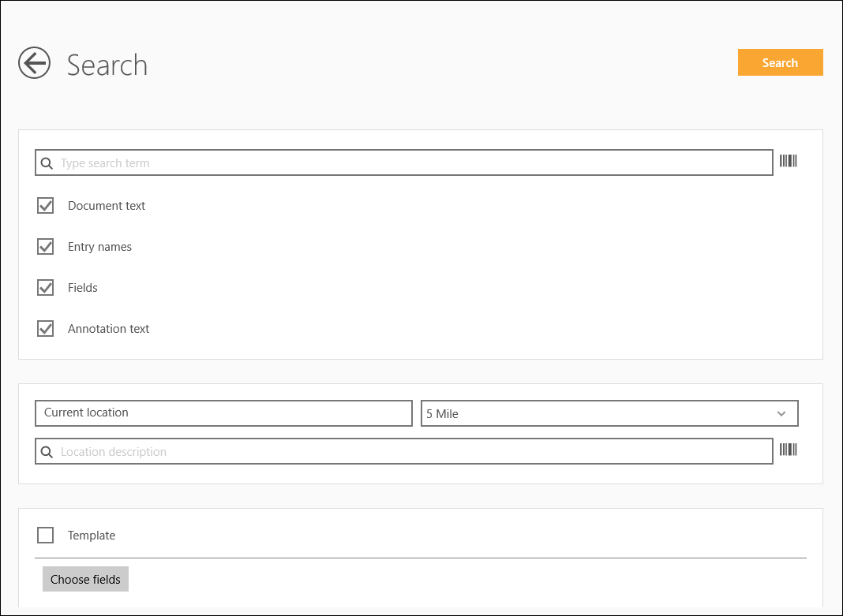The image size is (843, 616).
Task: Click the Current location field
Action: pos(223,413)
